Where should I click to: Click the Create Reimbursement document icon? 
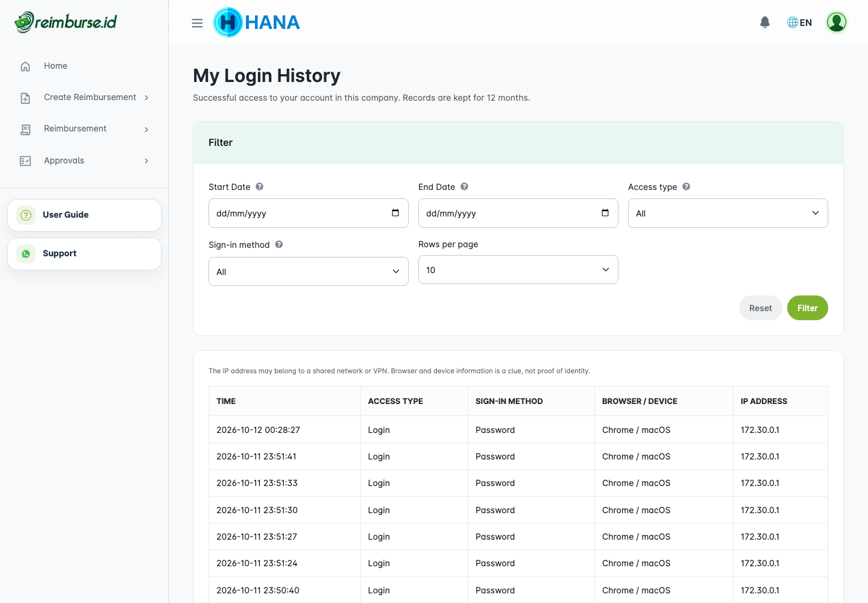pos(25,98)
